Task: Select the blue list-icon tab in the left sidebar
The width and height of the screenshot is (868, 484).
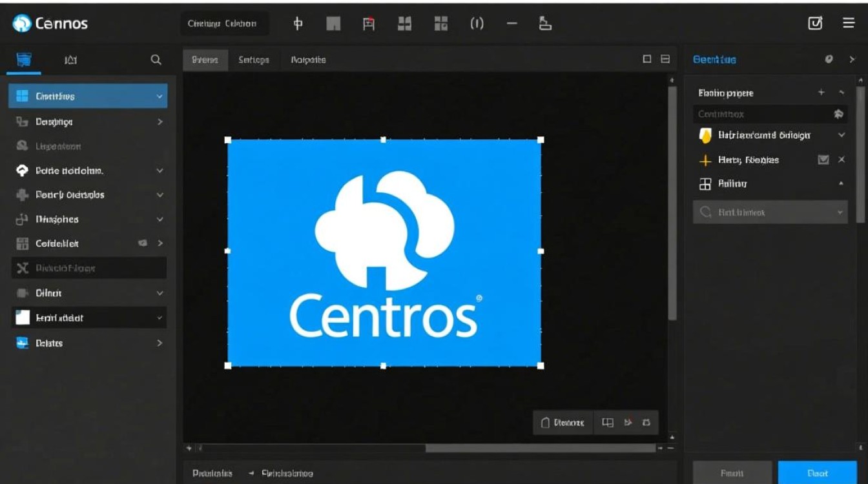Action: [x=24, y=59]
